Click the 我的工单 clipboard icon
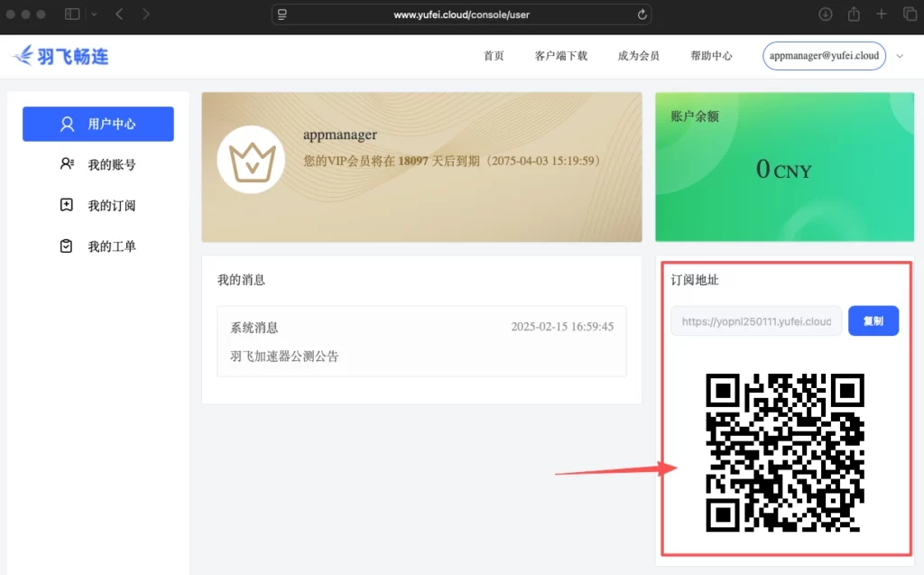 pos(64,246)
